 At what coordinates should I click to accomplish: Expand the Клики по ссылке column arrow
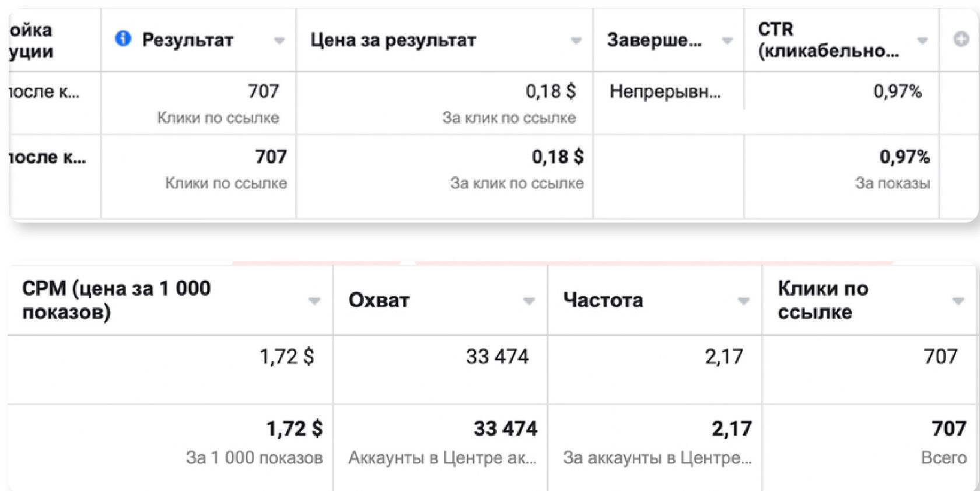coord(958,301)
